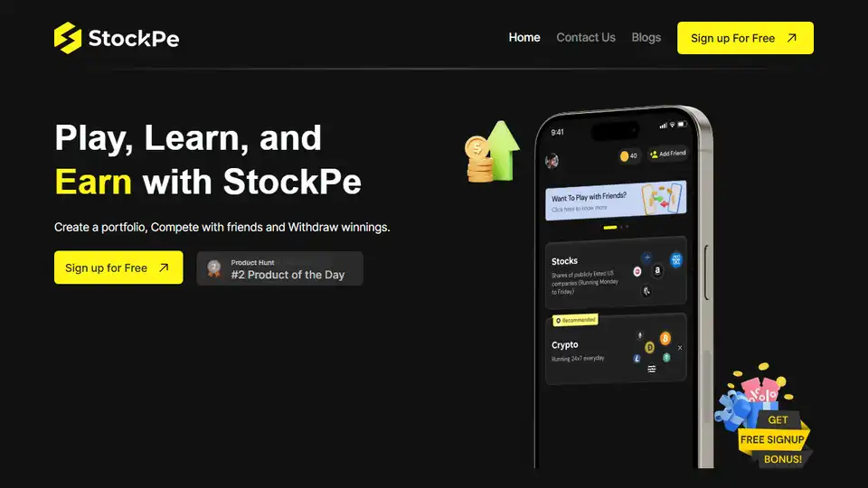Click Get Free Signup Bonus badge
The width and height of the screenshot is (868, 488).
point(774,440)
